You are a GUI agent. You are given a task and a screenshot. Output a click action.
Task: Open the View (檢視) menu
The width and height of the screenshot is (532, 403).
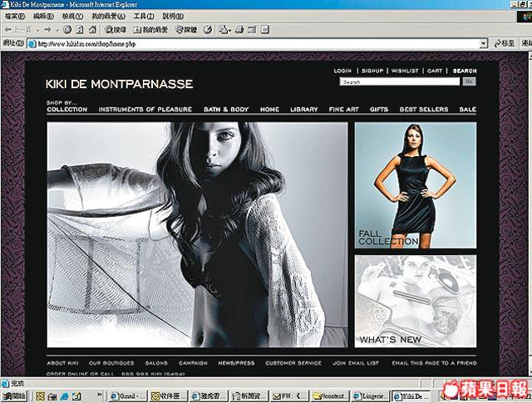(72, 16)
